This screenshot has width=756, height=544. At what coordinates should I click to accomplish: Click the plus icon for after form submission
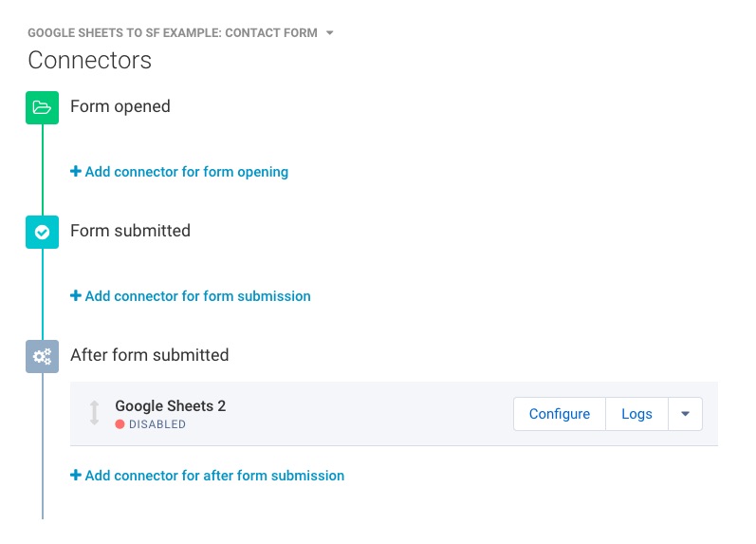tap(75, 475)
